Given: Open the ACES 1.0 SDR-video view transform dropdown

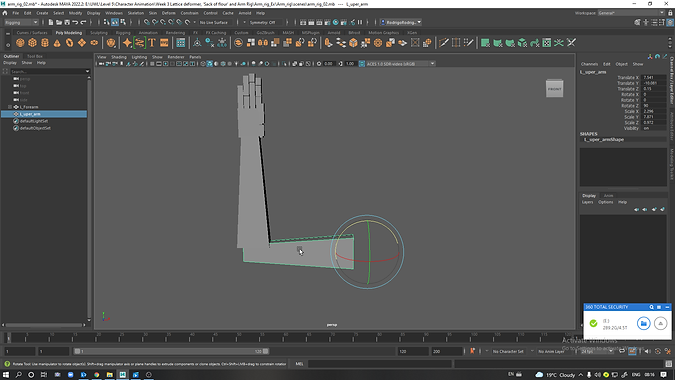Looking at the screenshot, I should pos(400,64).
